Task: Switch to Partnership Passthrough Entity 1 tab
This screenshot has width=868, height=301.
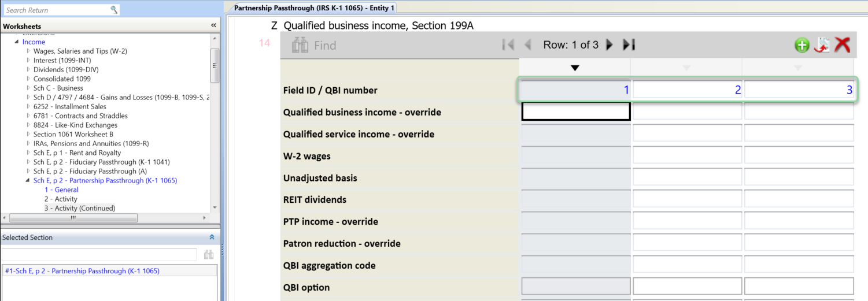Action: click(314, 8)
